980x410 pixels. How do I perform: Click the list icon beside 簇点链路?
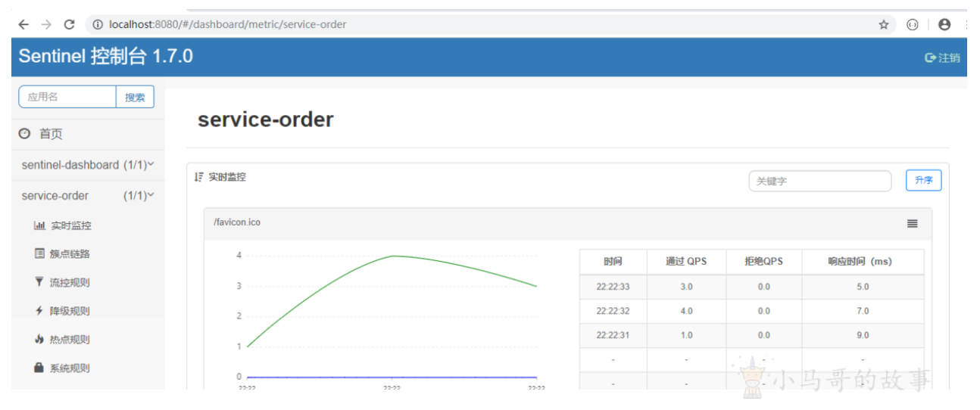click(x=40, y=253)
